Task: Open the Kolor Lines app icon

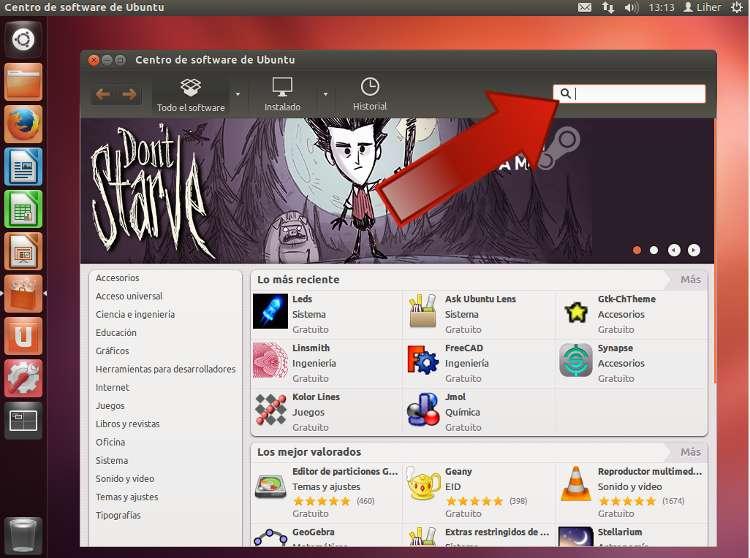Action: point(270,409)
